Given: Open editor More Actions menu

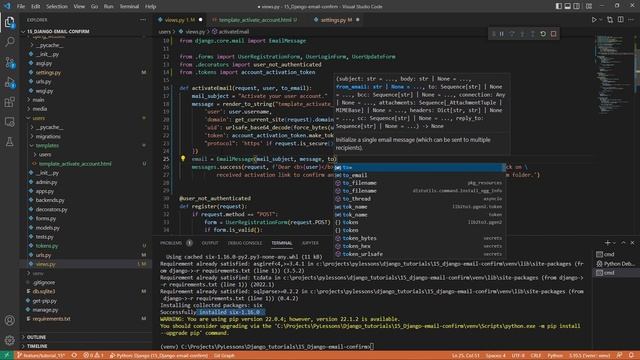Looking at the screenshot, I should click(631, 20).
